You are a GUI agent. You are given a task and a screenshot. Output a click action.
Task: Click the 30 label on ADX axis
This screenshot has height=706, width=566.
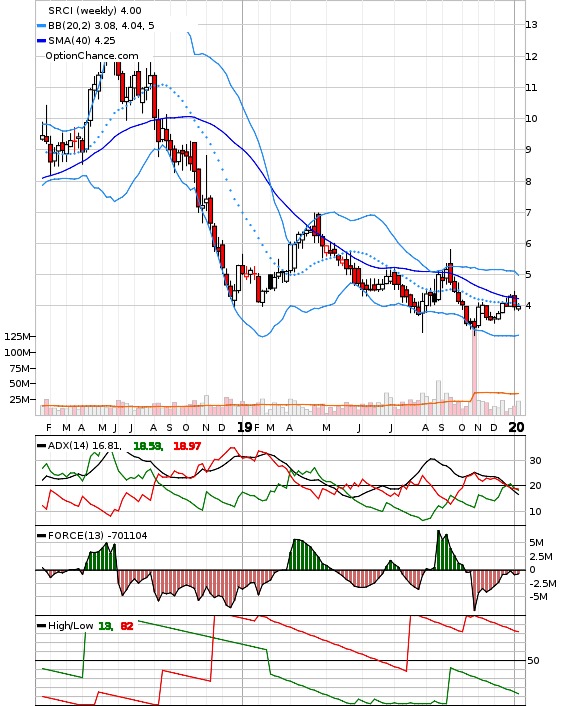535,461
